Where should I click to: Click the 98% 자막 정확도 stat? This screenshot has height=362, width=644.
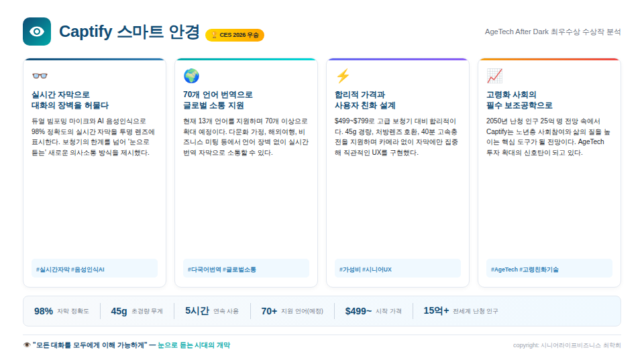tap(62, 311)
